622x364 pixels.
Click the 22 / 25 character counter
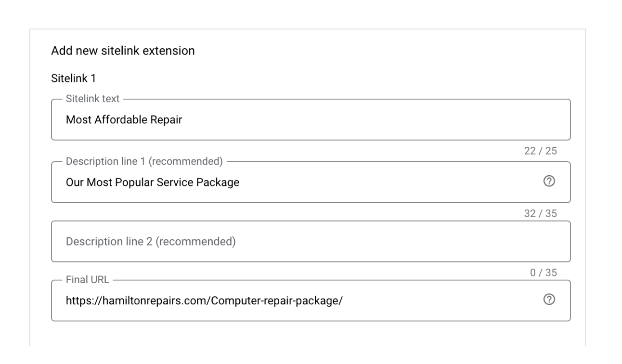pos(540,151)
